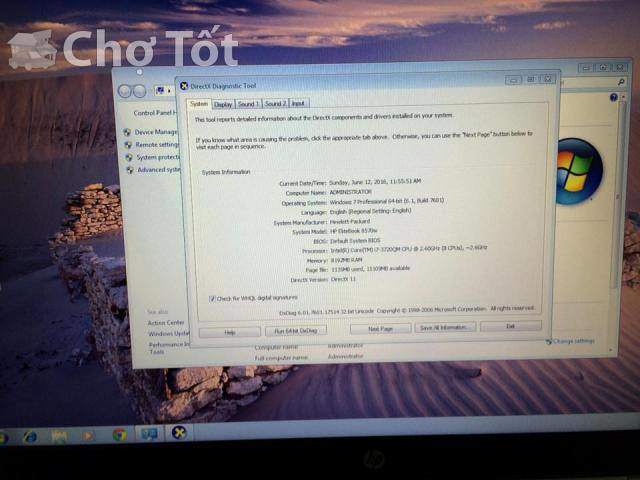Viewport: 640px width, 480px height.
Task: Minimize the System Control Panel window
Action: (x=586, y=68)
